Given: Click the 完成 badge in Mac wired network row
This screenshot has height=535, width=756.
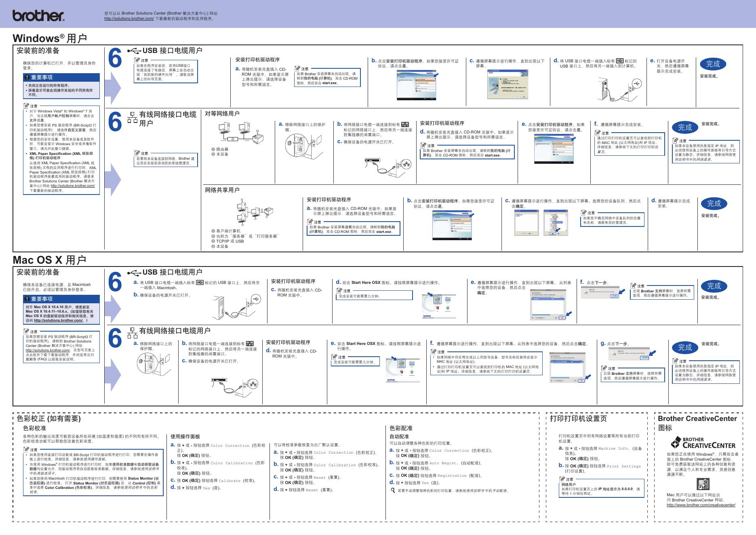Looking at the screenshot, I should point(685,347).
